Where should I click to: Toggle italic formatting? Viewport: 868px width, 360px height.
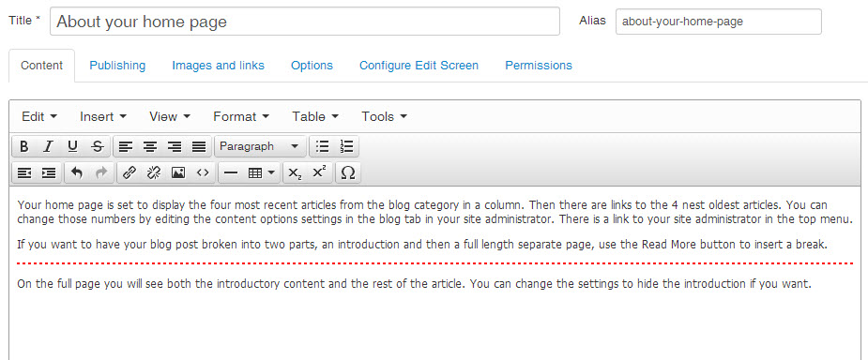click(48, 146)
